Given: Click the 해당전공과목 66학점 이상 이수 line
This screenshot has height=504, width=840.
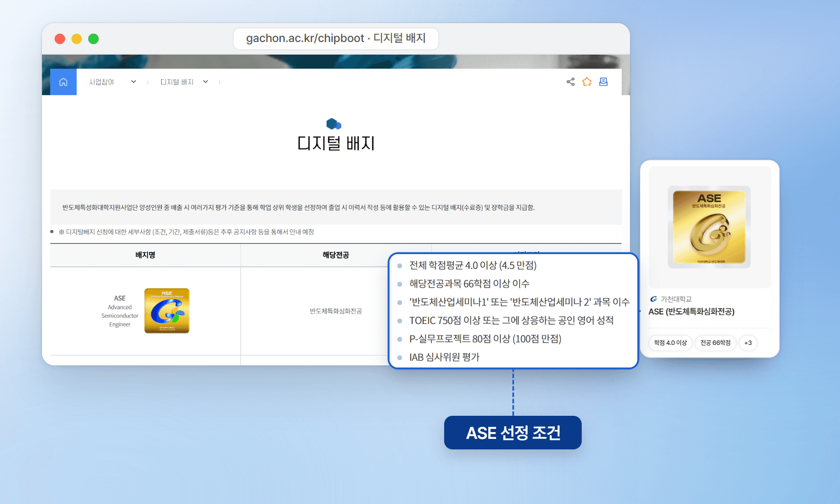Looking at the screenshot, I should tap(469, 284).
